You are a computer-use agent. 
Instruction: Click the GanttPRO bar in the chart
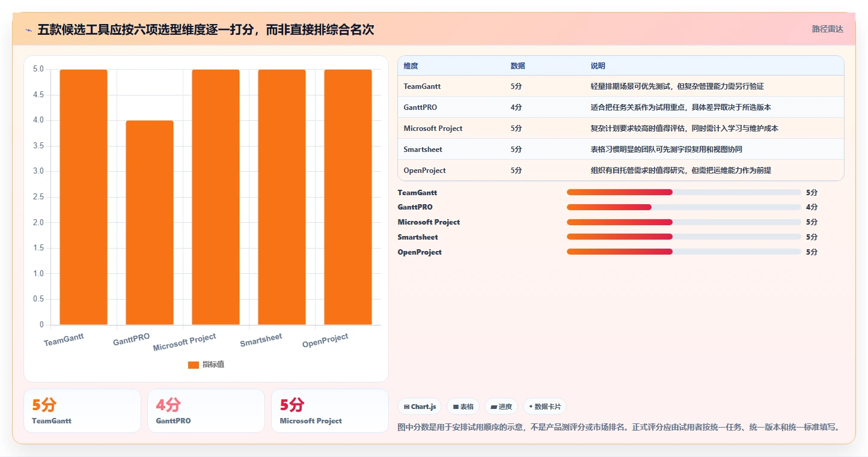click(150, 223)
